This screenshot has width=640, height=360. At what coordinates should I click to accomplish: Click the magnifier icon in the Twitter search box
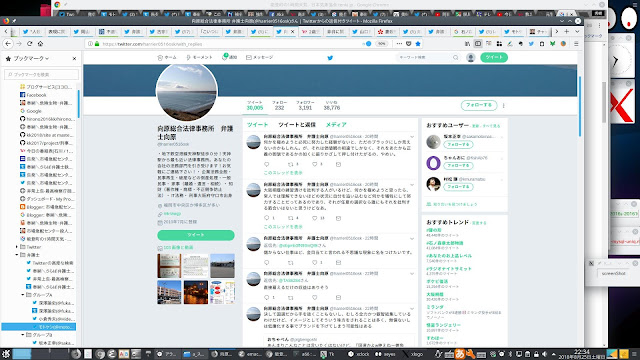pos(456,58)
